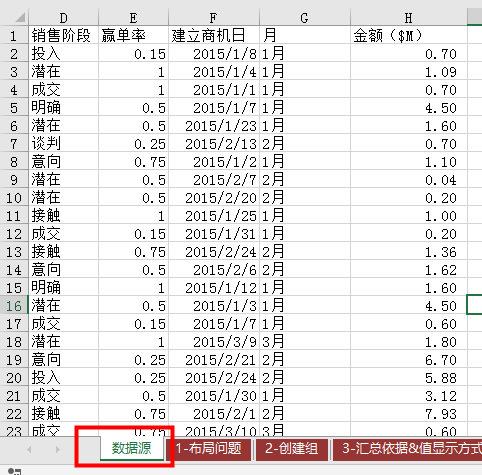Select column E header
Image resolution: width=482 pixels, height=475 pixels.
pos(133,17)
